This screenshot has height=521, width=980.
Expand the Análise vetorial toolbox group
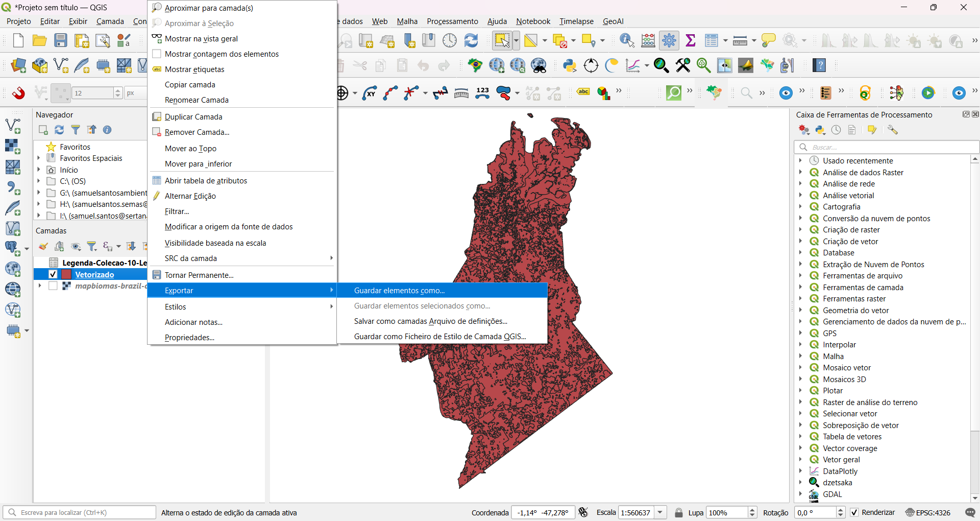point(800,195)
